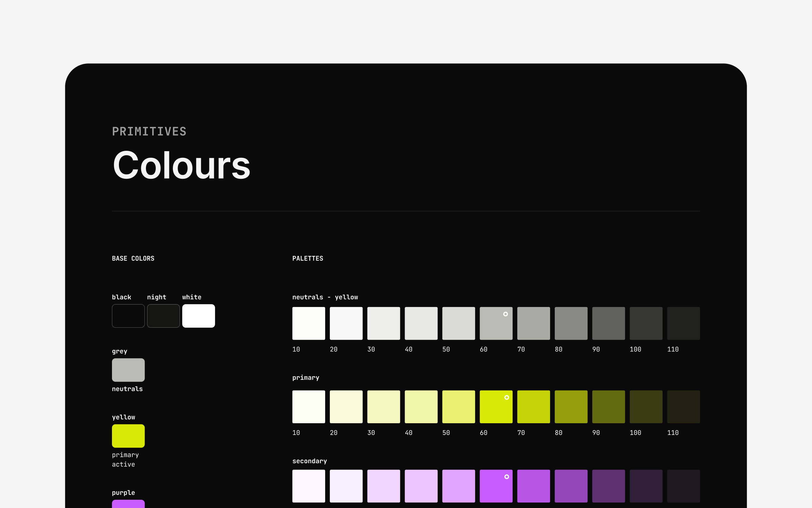812x508 pixels.
Task: Click the 'neutrals' caption under grey swatch
Action: tap(128, 389)
